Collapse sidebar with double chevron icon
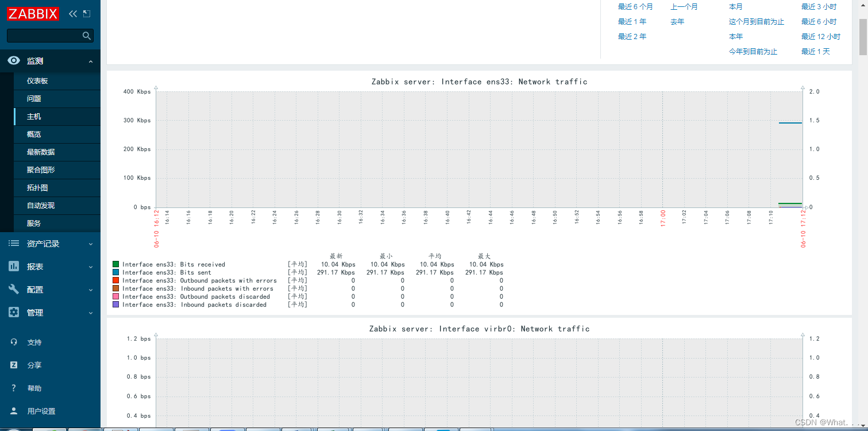 point(72,13)
